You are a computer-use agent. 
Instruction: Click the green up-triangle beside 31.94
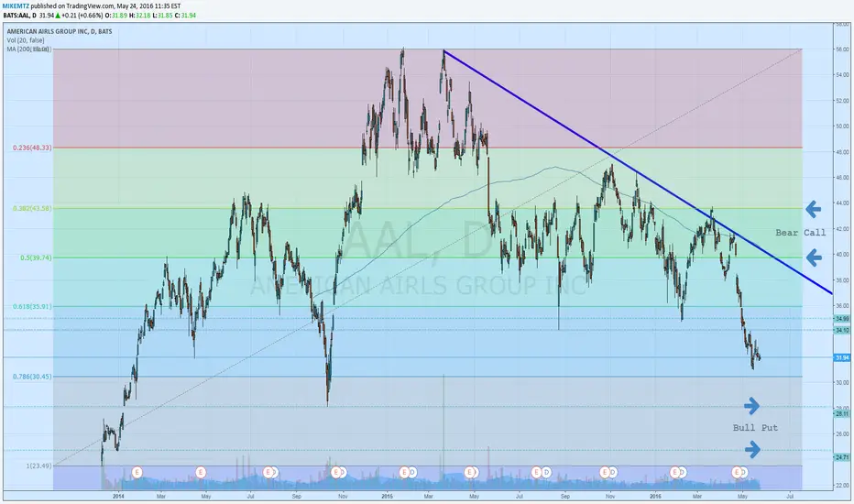[57, 16]
